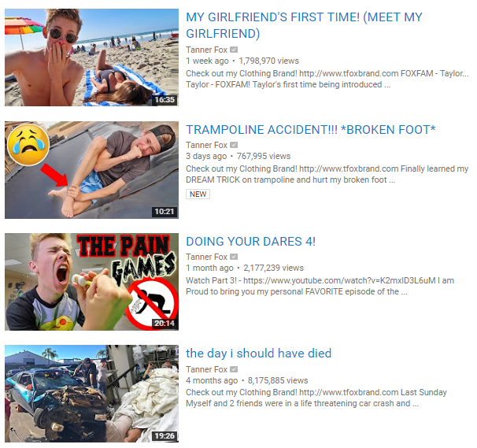Open the trampoline accident thumbnail
Viewport: 477px width, 448px height.
click(91, 170)
